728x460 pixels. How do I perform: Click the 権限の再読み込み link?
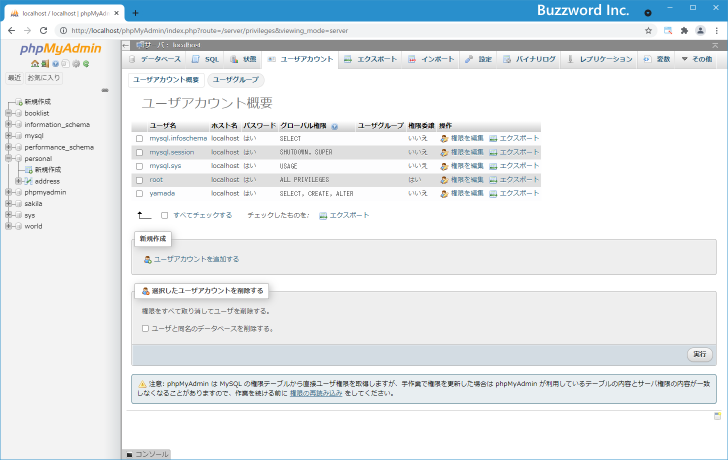click(x=316, y=393)
